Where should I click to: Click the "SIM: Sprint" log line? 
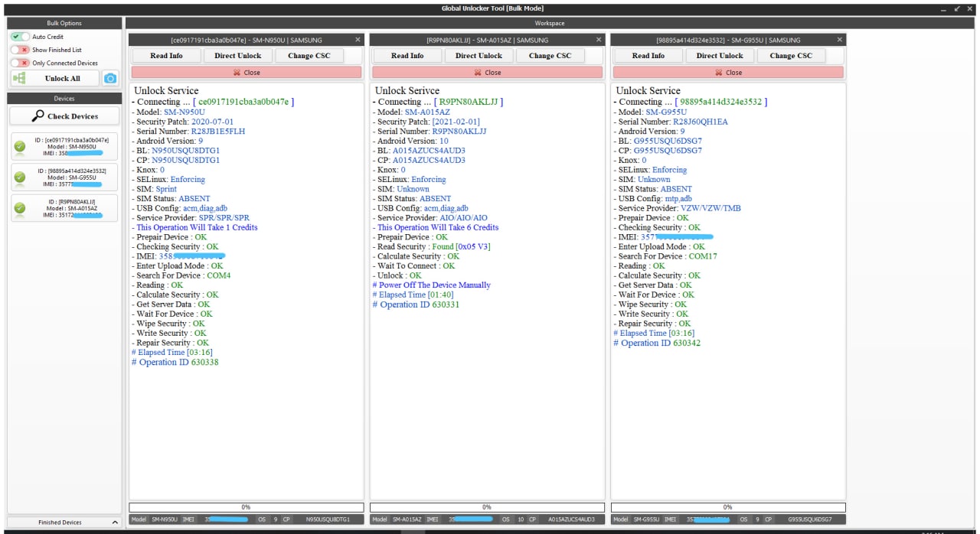coord(155,189)
